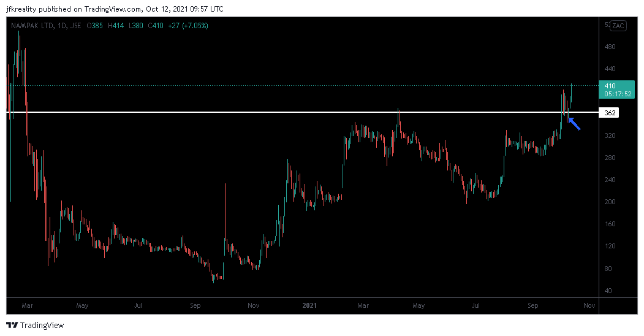
Task: Click the L380 low value
Action: tap(135, 26)
